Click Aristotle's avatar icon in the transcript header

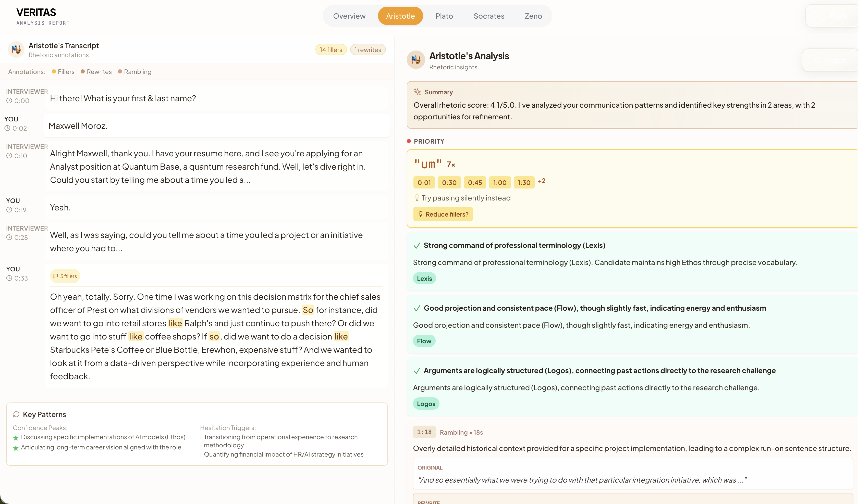16,50
